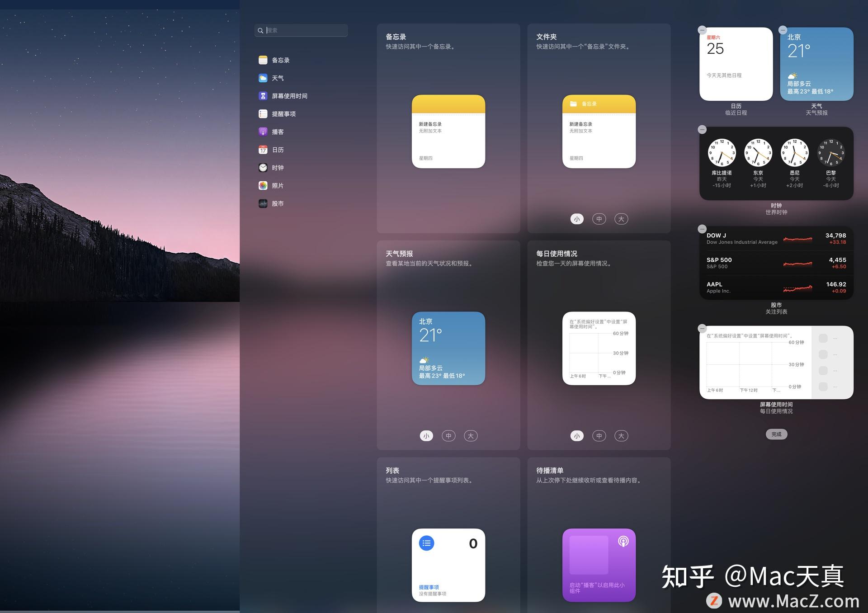Image resolution: width=868 pixels, height=613 pixels.
Task: Select the 日历 icon in the sidebar
Action: (x=277, y=150)
